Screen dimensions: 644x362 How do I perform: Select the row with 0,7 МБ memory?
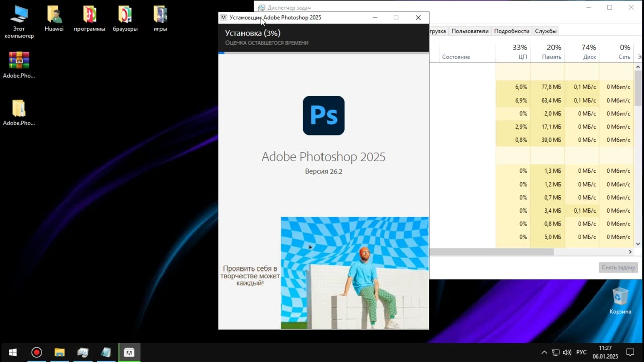click(x=531, y=198)
